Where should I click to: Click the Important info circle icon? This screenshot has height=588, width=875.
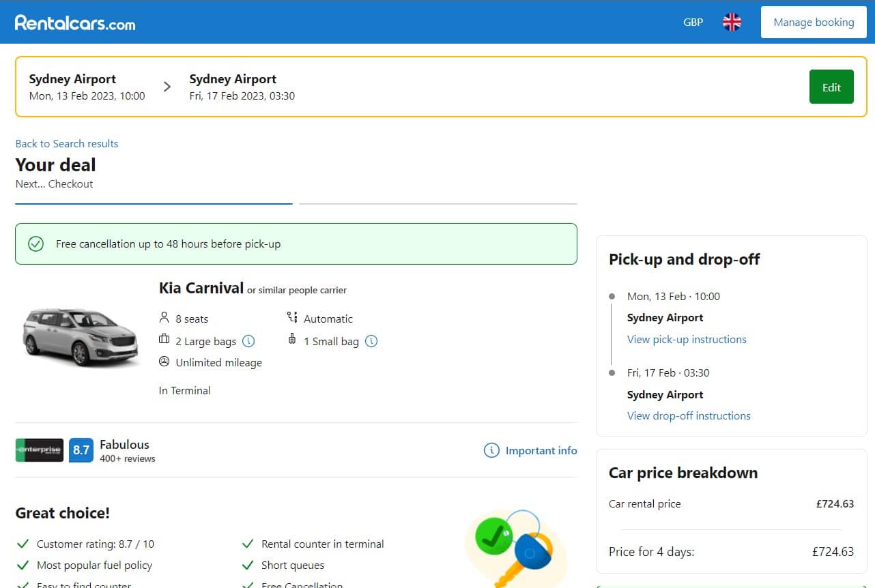(x=491, y=450)
